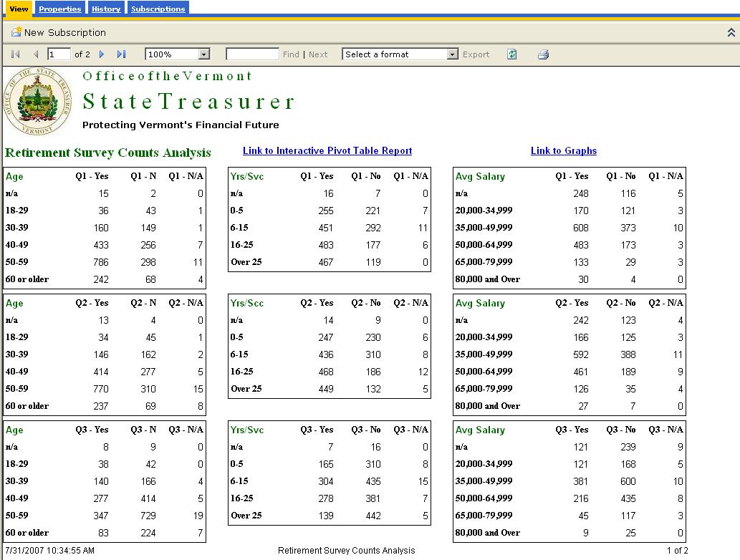This screenshot has height=560, width=740.
Task: Click the footer page indicator '1 of 2'
Action: (x=677, y=551)
